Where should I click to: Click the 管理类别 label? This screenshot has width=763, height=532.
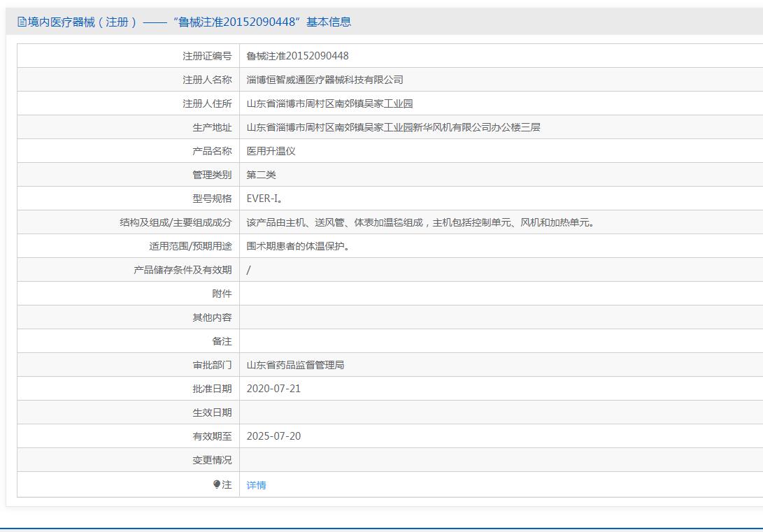[212, 175]
